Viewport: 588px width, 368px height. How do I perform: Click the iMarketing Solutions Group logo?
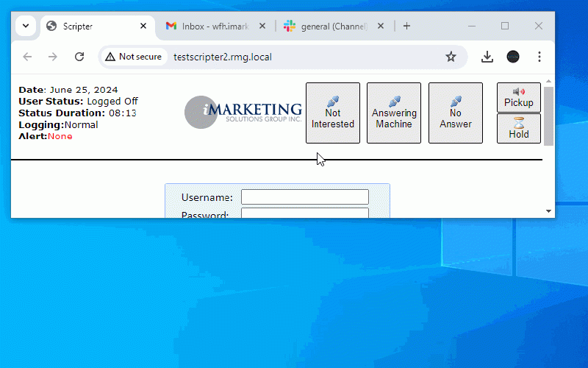click(243, 112)
